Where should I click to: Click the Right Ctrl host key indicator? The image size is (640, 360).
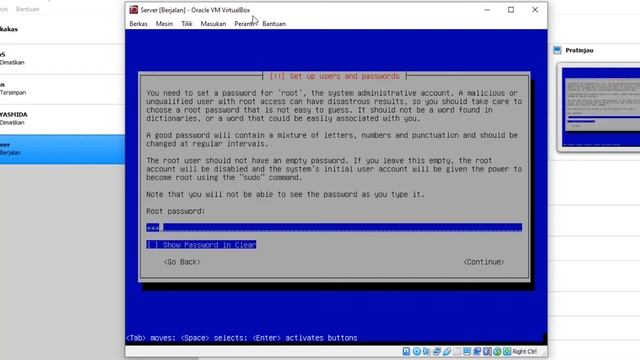point(524,351)
